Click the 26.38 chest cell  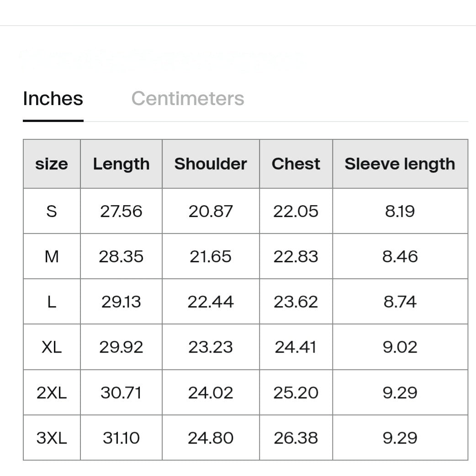(x=296, y=438)
